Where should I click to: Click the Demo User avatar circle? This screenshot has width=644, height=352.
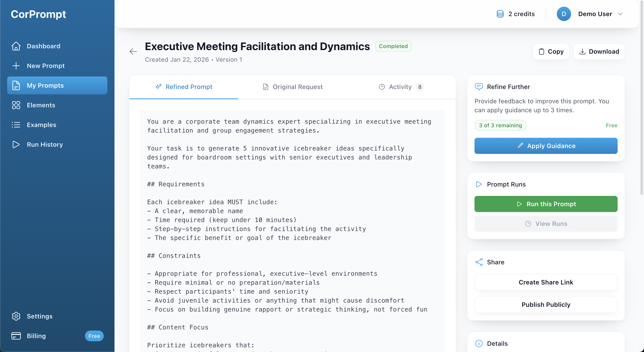[x=563, y=14]
